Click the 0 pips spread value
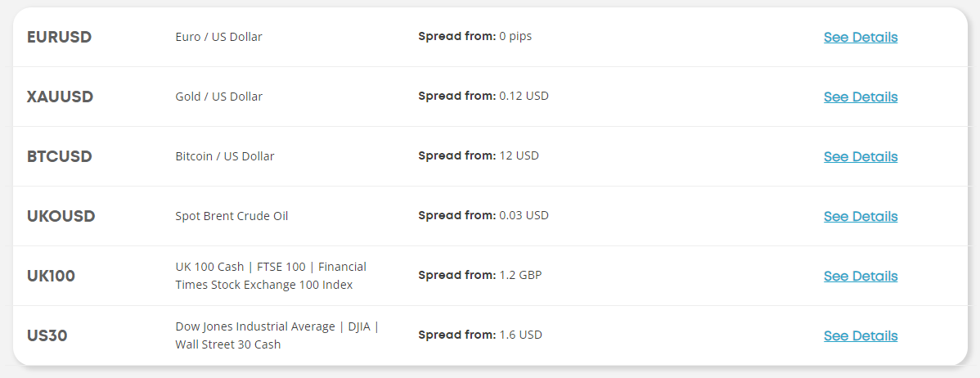Image resolution: width=980 pixels, height=378 pixels. (515, 36)
